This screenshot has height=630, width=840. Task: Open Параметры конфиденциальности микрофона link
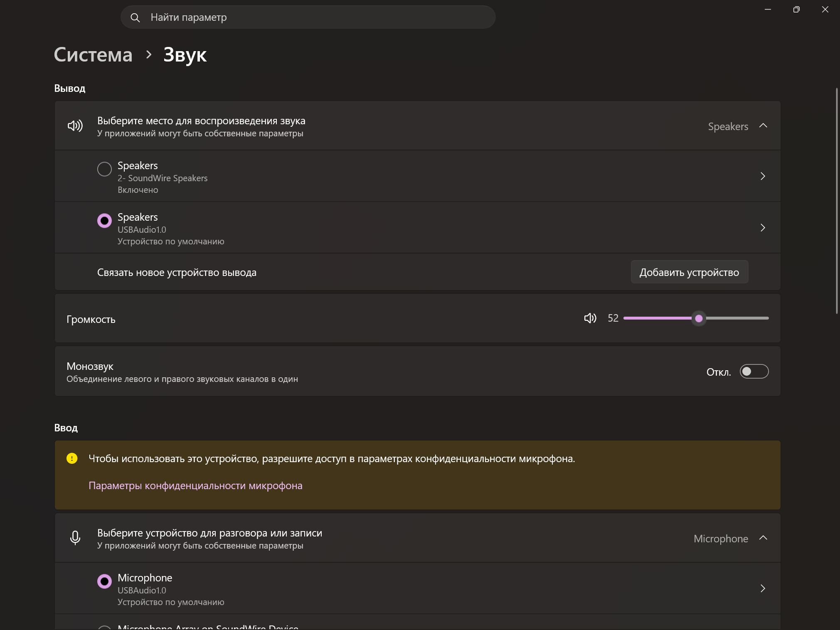(195, 485)
